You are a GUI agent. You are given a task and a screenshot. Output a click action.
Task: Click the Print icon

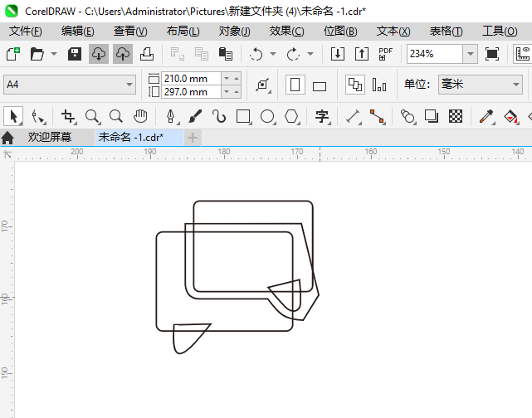pos(147,54)
